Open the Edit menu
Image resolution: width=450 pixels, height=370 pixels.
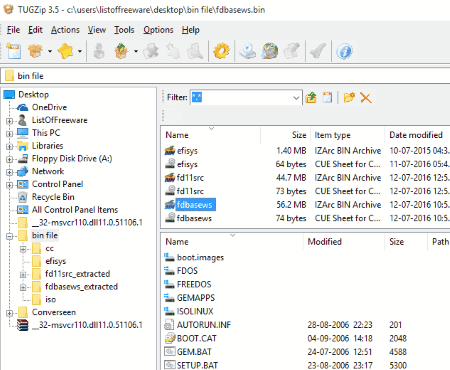point(35,30)
